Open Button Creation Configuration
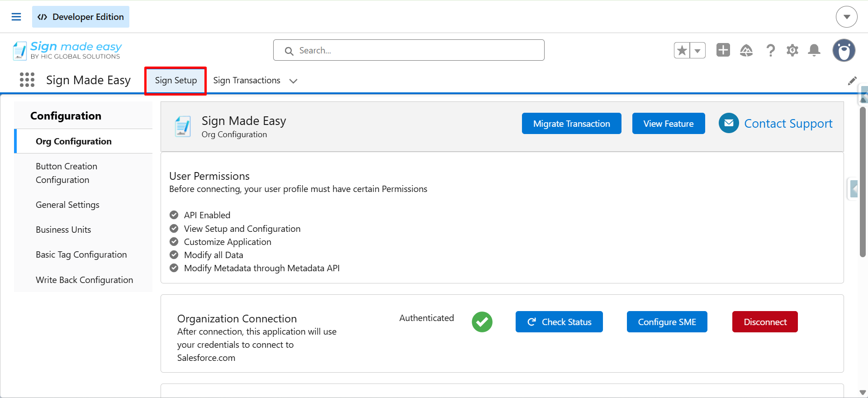Viewport: 868px width, 398px height. point(84,173)
